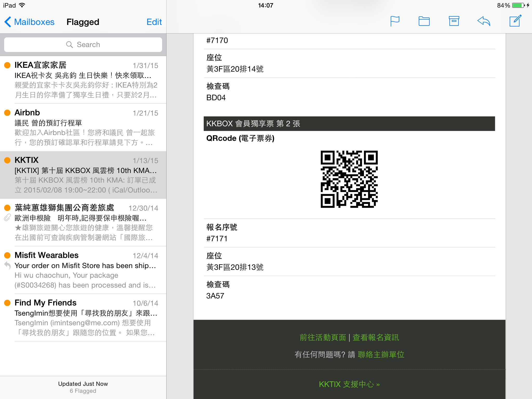Tap the check code BD04

[x=216, y=98]
